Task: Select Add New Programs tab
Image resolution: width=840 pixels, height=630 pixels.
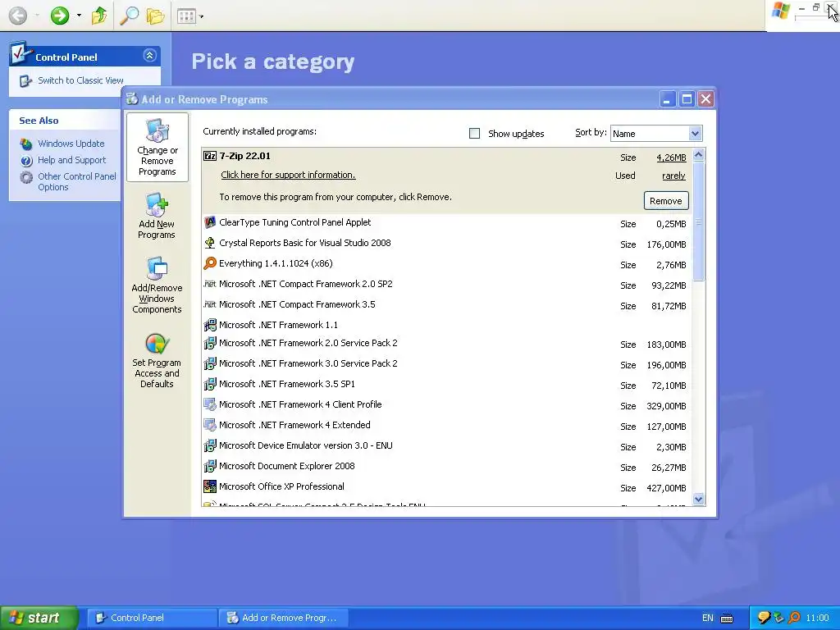Action: pyautogui.click(x=157, y=217)
